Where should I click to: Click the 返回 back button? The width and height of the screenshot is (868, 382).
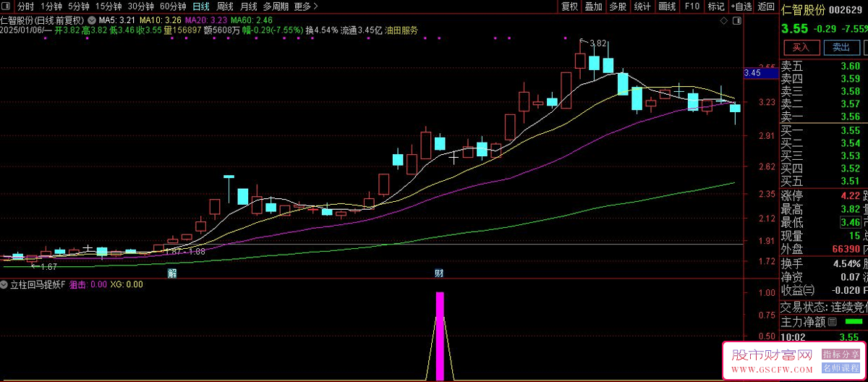766,7
